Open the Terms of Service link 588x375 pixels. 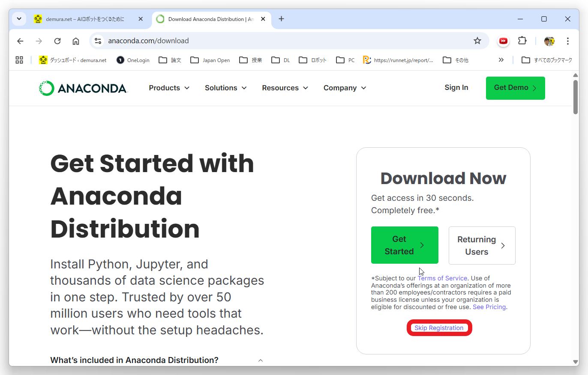(x=442, y=278)
